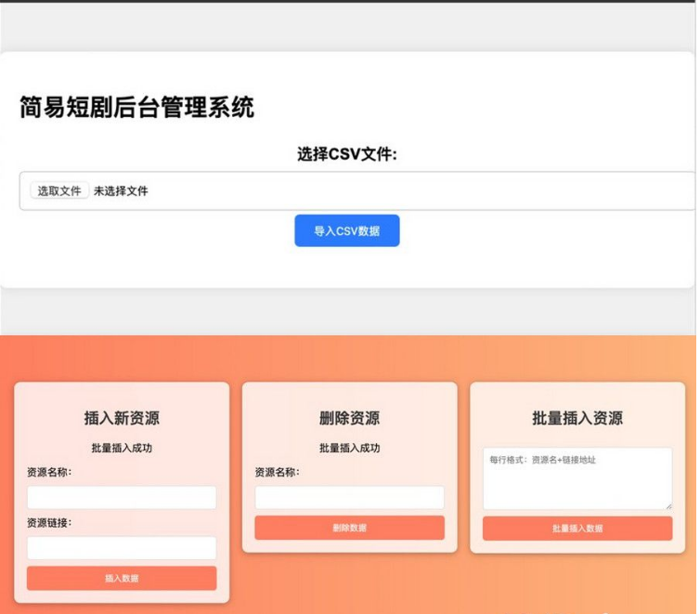
Task: Click the textarea resize handle corner
Action: tap(668, 505)
